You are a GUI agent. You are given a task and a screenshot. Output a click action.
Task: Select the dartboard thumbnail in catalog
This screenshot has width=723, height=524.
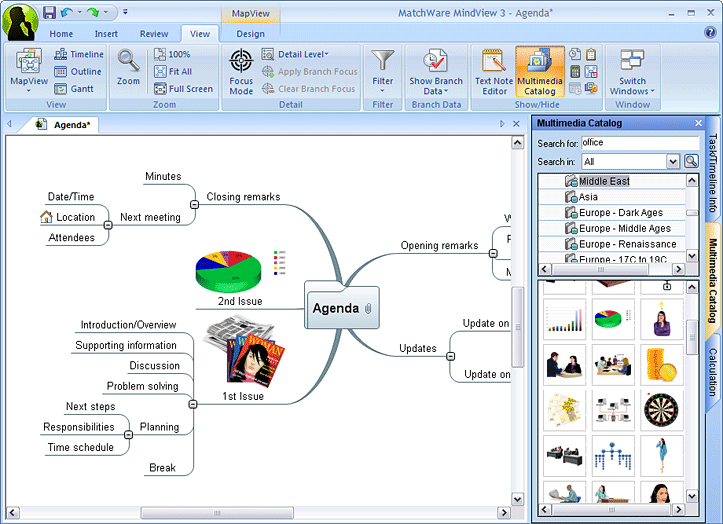661,410
